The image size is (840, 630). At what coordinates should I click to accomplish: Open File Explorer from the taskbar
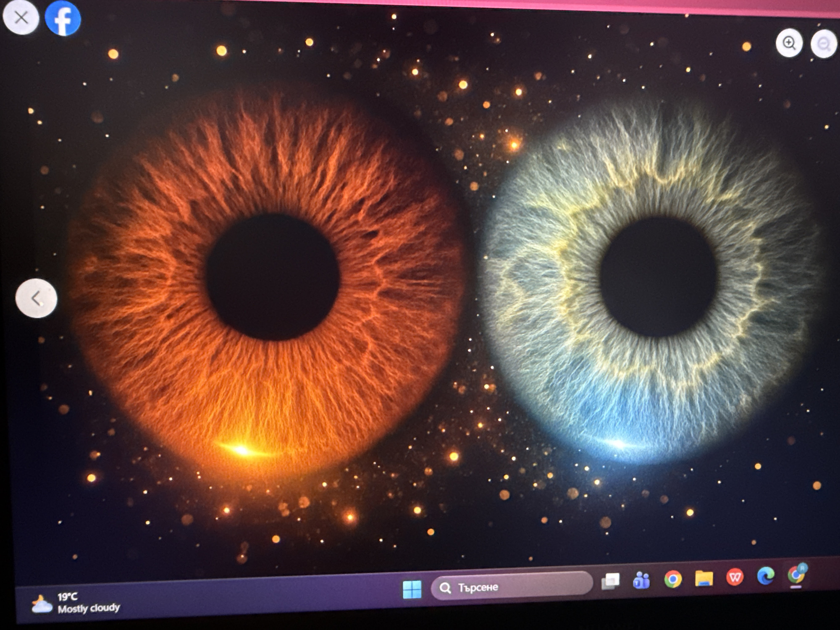[x=704, y=578]
